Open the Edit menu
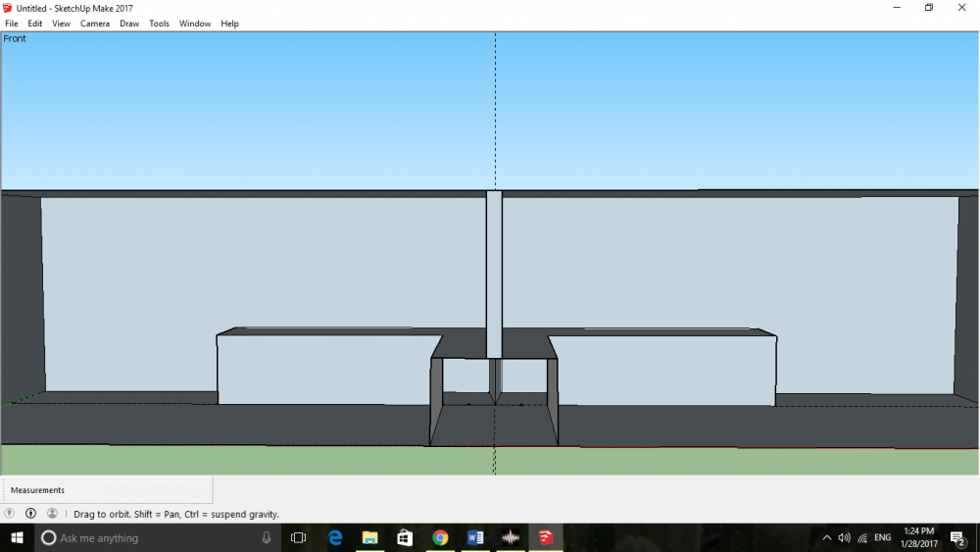This screenshot has width=980, height=552. click(x=35, y=24)
